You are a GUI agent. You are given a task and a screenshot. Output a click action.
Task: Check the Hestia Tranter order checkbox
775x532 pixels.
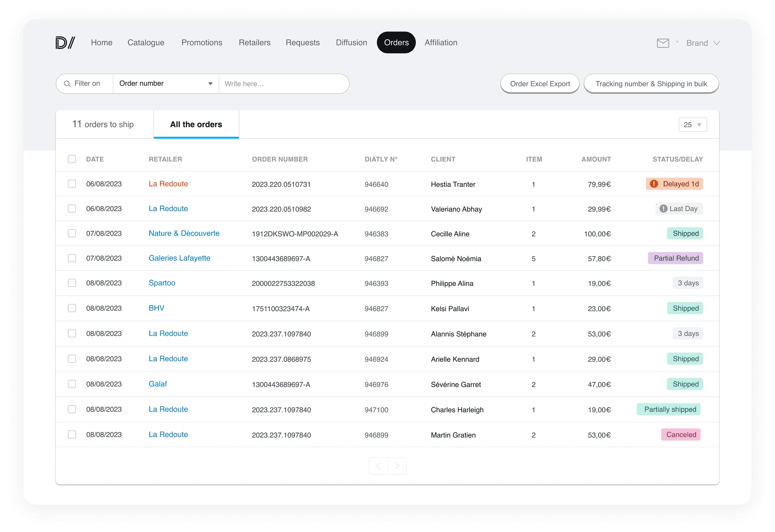tap(72, 184)
